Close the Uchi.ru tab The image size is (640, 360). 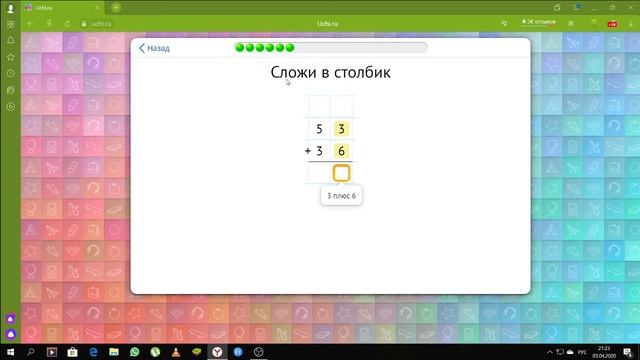[98, 8]
